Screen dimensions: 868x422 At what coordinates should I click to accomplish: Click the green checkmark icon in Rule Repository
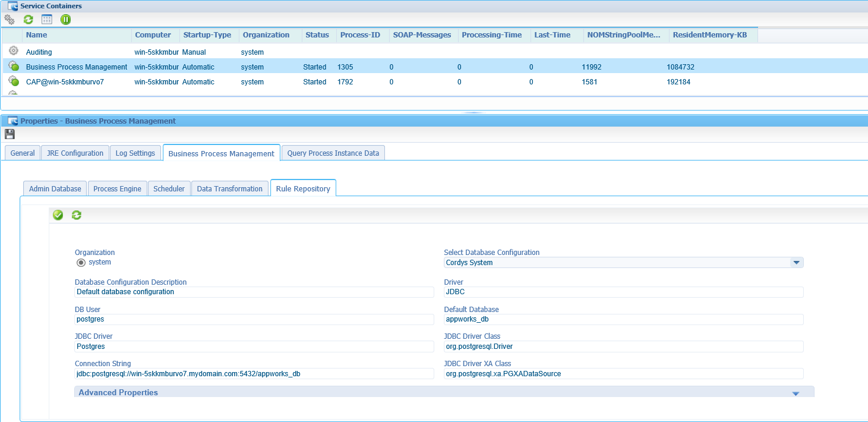(x=58, y=215)
